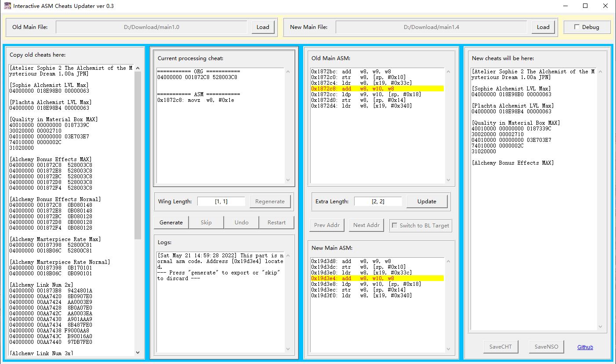Click up arrow in New cheats scrollbar
The width and height of the screenshot is (616, 364).
600,72
